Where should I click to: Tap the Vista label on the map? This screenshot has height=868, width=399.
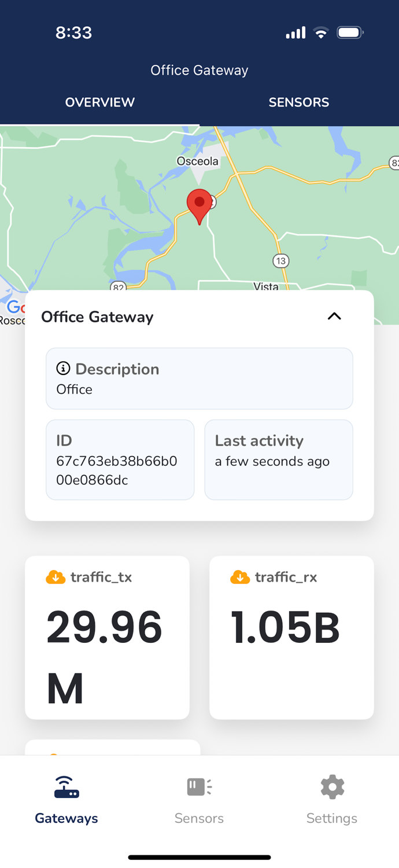pos(266,286)
